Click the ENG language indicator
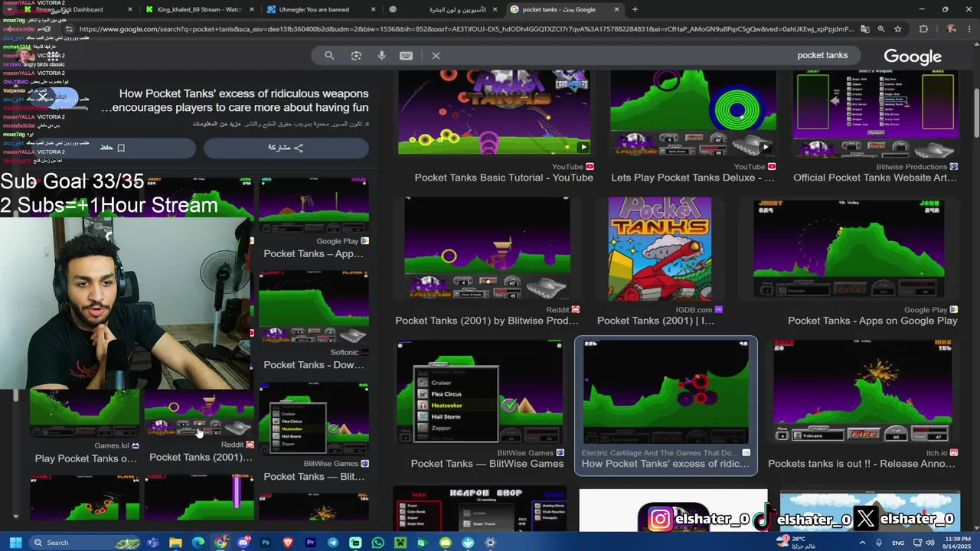The height and width of the screenshot is (551, 980). tap(899, 543)
